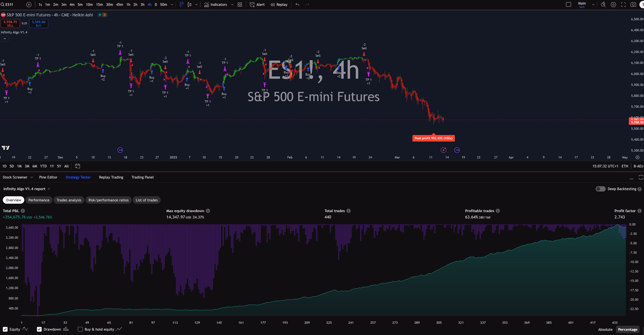The height and width of the screenshot is (335, 644).
Task: Click the 5,558.75 SELL button
Action: click(10, 24)
